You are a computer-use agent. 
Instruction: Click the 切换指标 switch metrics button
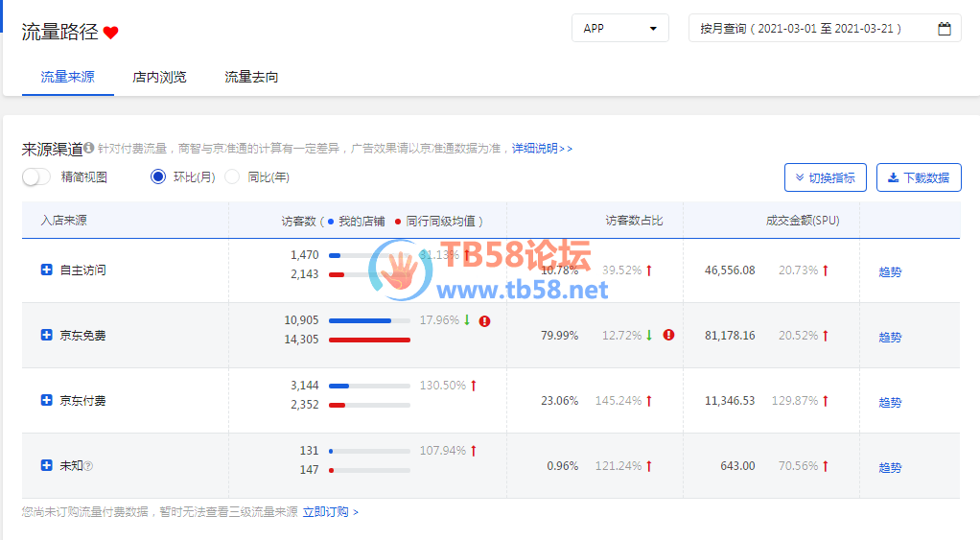point(825,177)
